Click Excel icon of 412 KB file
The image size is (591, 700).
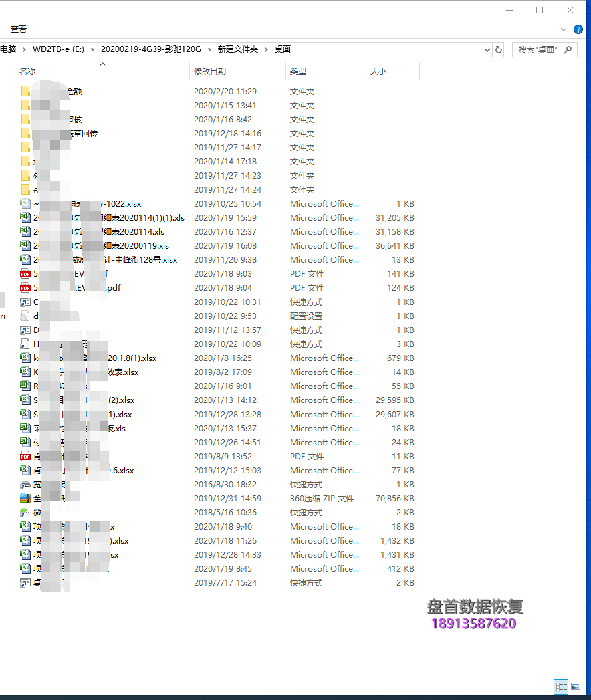click(x=25, y=569)
